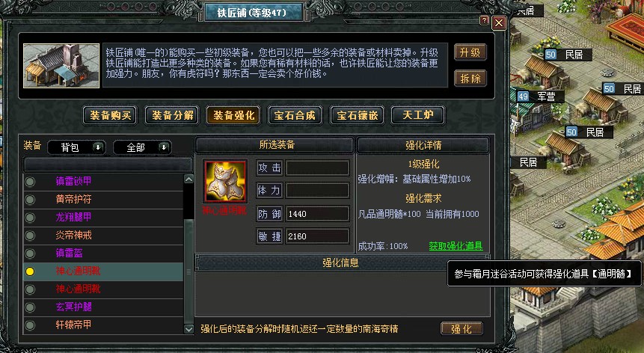Switch to the 宝石合成 tab

[295, 115]
